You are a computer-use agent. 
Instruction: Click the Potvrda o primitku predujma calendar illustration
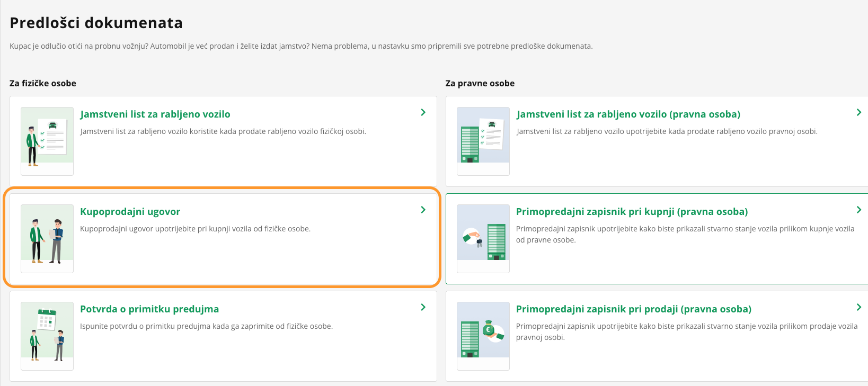(47, 336)
